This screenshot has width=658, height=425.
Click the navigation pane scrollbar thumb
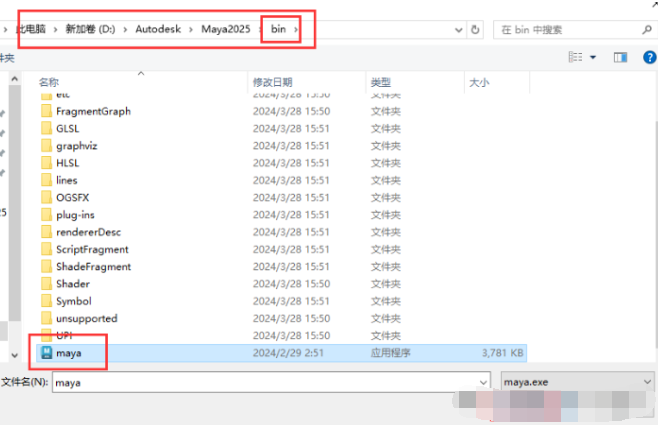pos(15,203)
